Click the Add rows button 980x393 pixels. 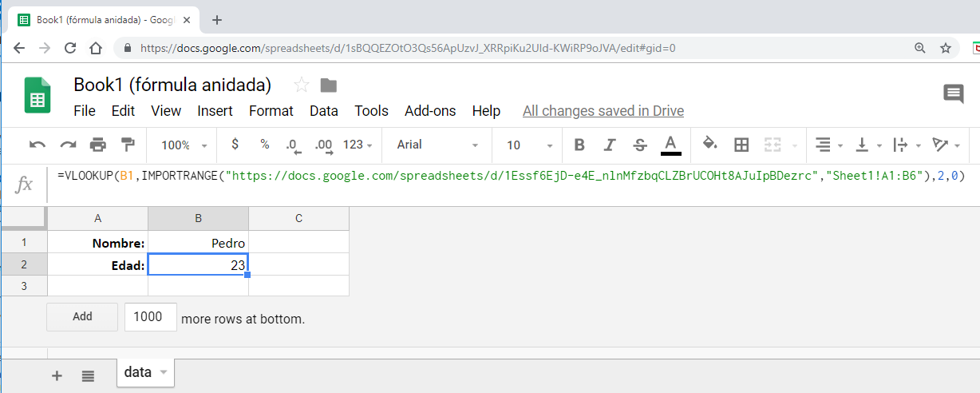pyautogui.click(x=82, y=316)
